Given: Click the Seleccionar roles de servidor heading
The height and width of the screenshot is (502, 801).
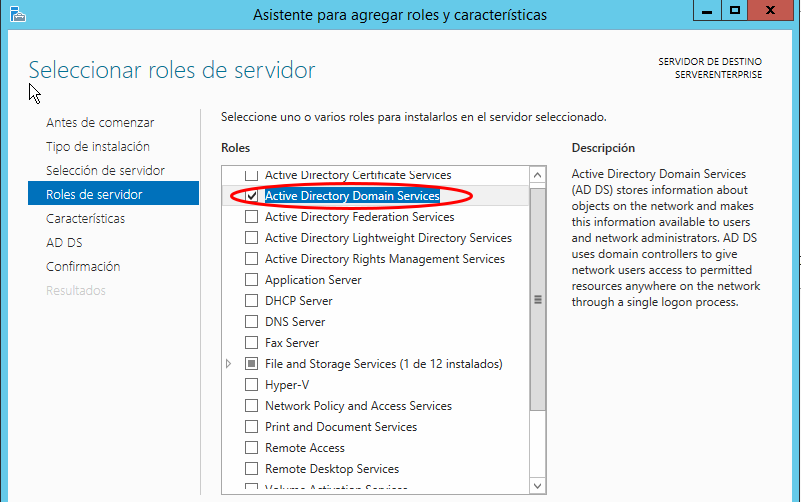Looking at the screenshot, I should (x=172, y=70).
